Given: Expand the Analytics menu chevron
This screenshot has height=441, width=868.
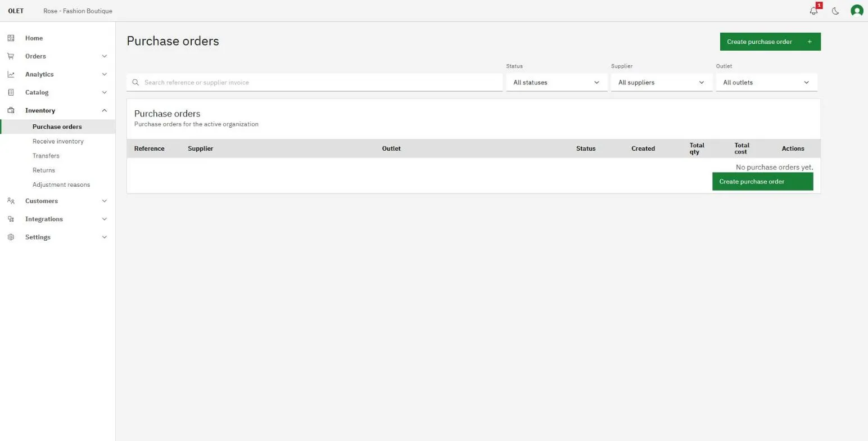Looking at the screenshot, I should pos(104,74).
